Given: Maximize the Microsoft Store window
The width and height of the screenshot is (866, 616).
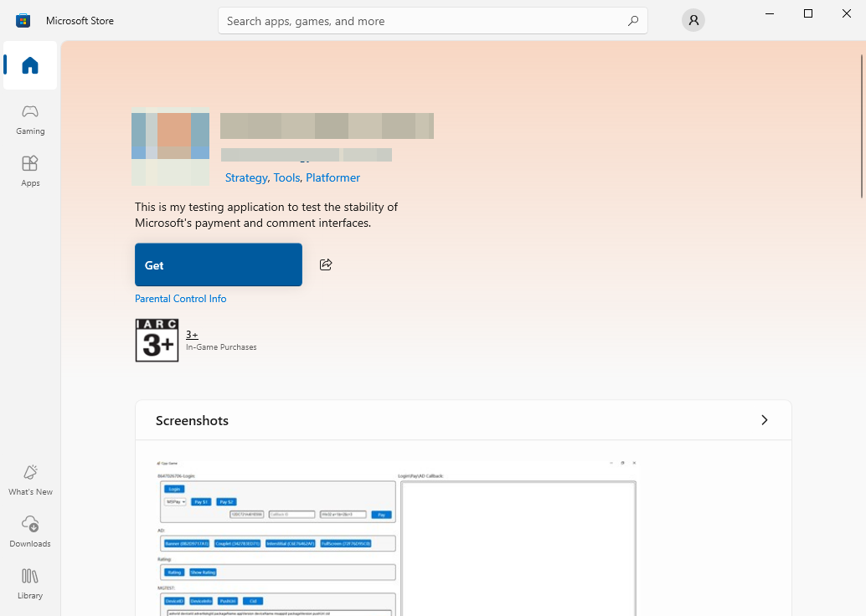Looking at the screenshot, I should click(808, 13).
